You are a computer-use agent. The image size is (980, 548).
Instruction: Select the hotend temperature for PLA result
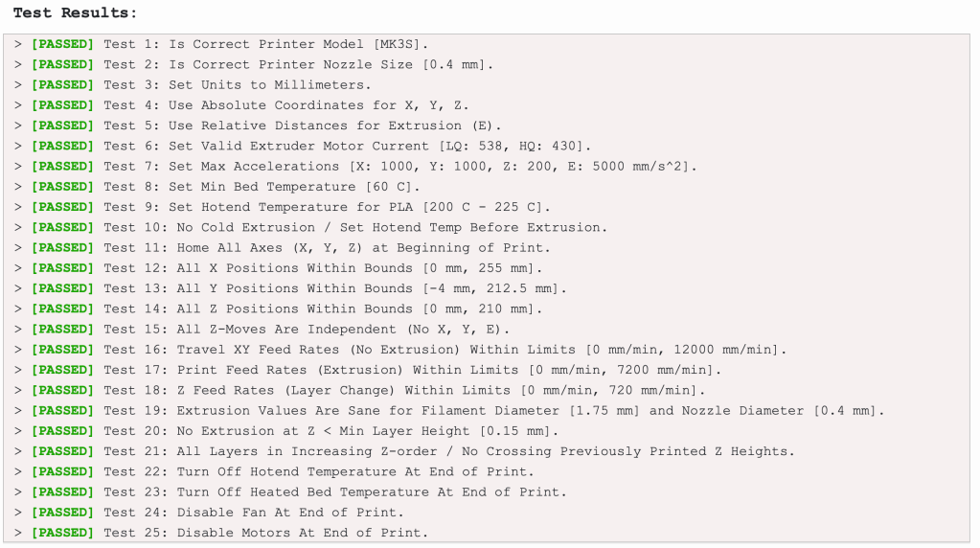327,207
